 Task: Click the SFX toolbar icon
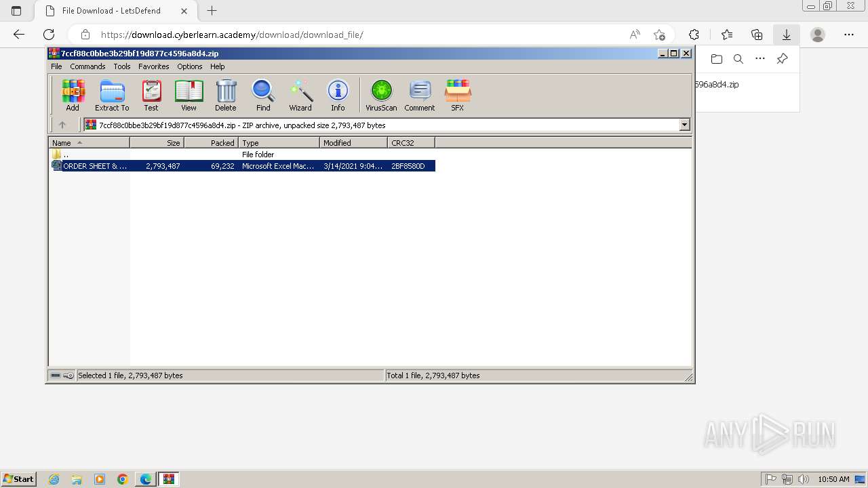click(x=458, y=95)
